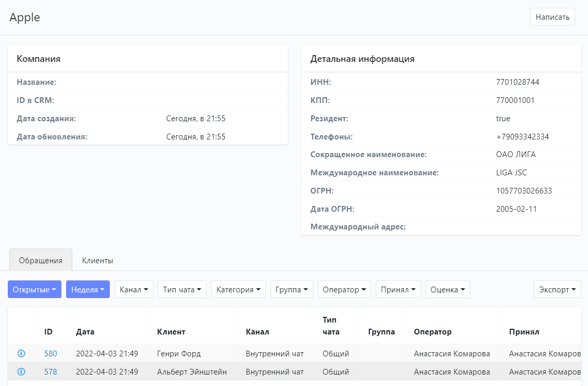Click the ОГРН value 1057703026633
Viewport: 588px width, 386px height.
click(524, 191)
